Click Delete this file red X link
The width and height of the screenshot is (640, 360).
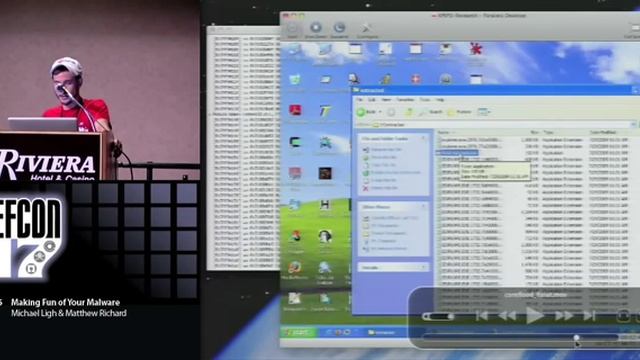(x=380, y=188)
